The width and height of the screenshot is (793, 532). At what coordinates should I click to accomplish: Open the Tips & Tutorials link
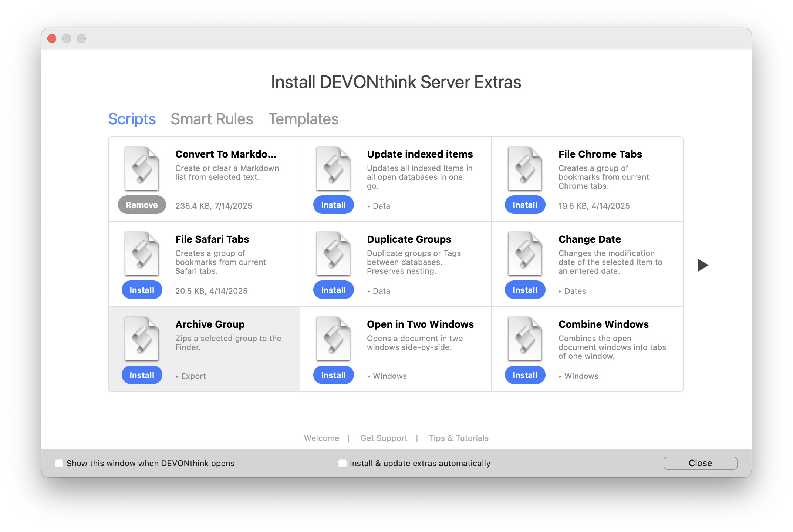click(x=458, y=438)
